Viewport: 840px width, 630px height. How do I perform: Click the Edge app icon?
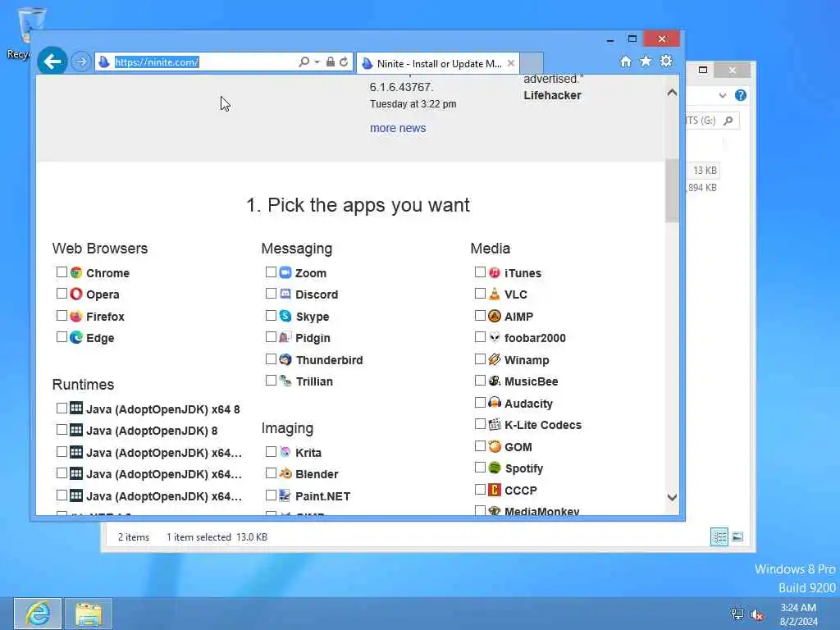[x=76, y=337]
